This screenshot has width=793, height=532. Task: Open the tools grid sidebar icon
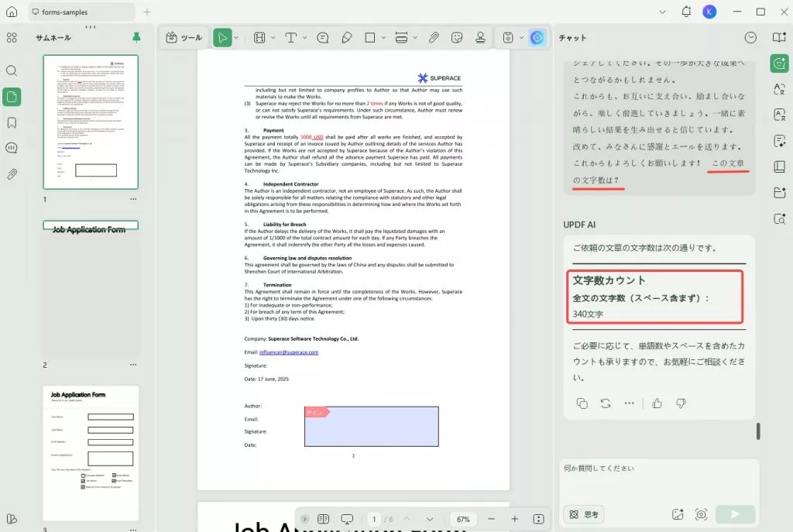pyautogui.click(x=12, y=38)
